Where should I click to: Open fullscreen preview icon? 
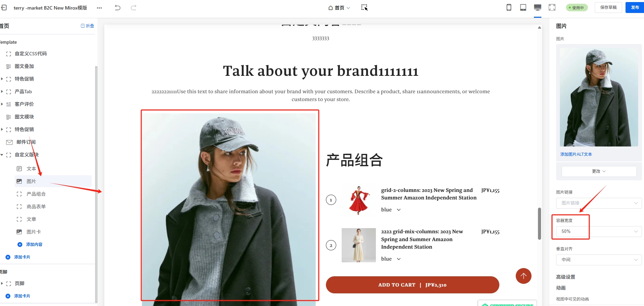point(552,8)
